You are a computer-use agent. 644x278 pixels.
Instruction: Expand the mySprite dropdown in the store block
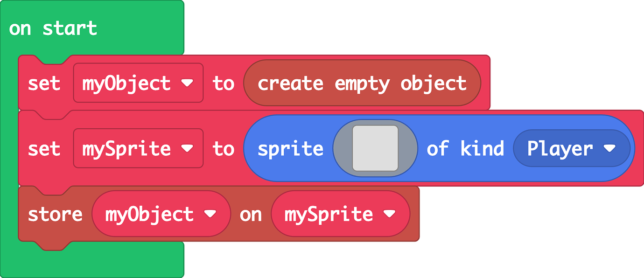click(391, 214)
